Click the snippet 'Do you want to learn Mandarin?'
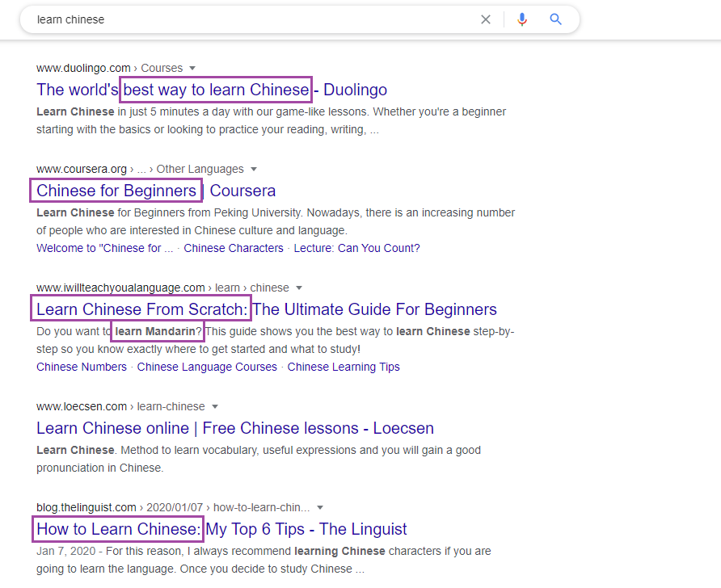Image resolution: width=721 pixels, height=588 pixels. [x=276, y=340]
